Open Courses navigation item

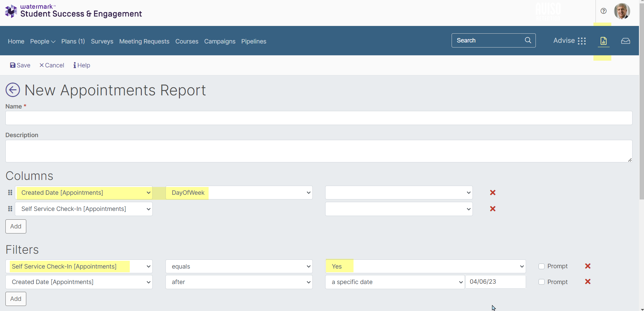tap(187, 41)
